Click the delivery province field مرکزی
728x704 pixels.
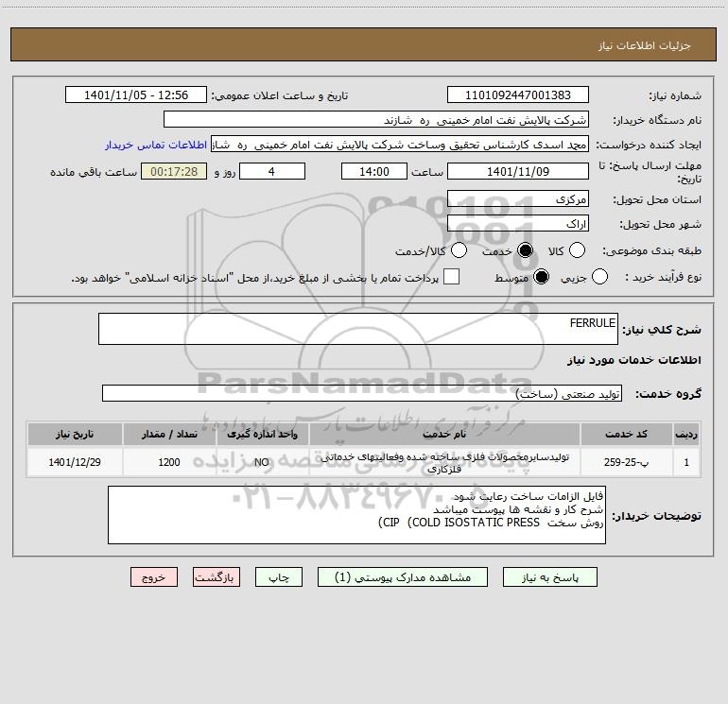(518, 198)
